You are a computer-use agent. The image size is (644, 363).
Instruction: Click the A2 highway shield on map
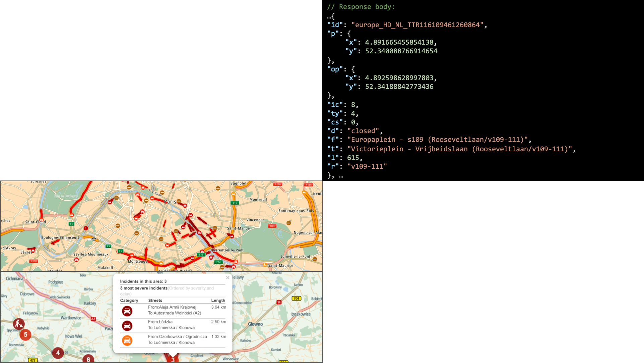click(93, 319)
